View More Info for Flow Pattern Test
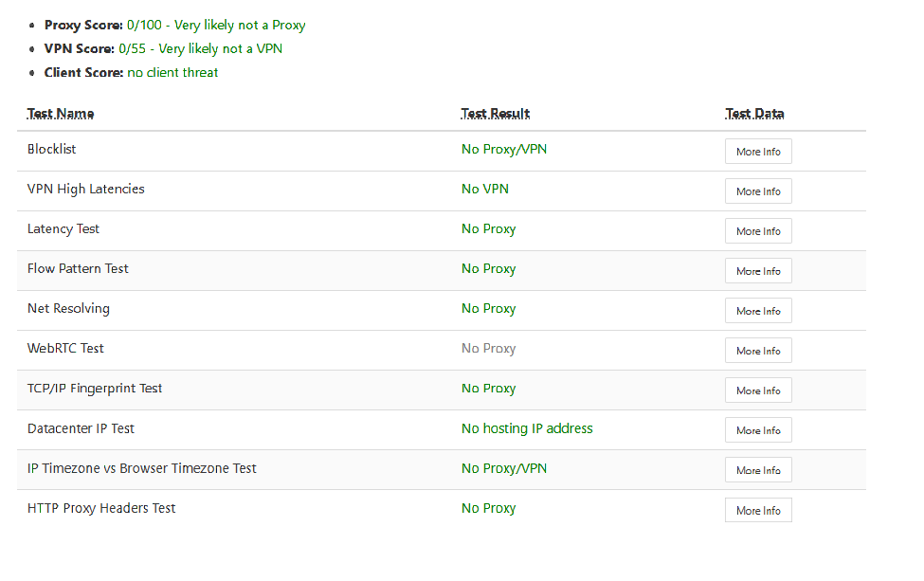This screenshot has width=924, height=581. pyautogui.click(x=758, y=271)
